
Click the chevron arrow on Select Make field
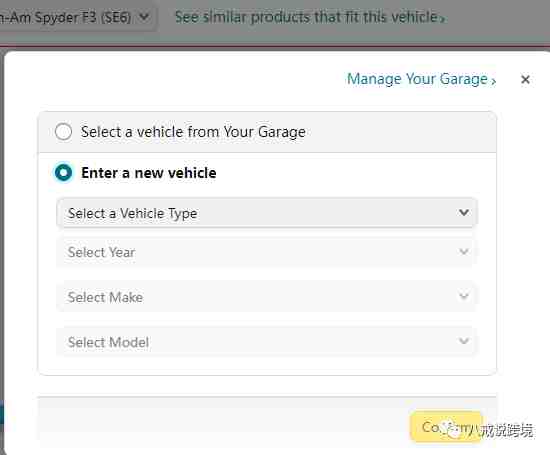click(x=464, y=296)
